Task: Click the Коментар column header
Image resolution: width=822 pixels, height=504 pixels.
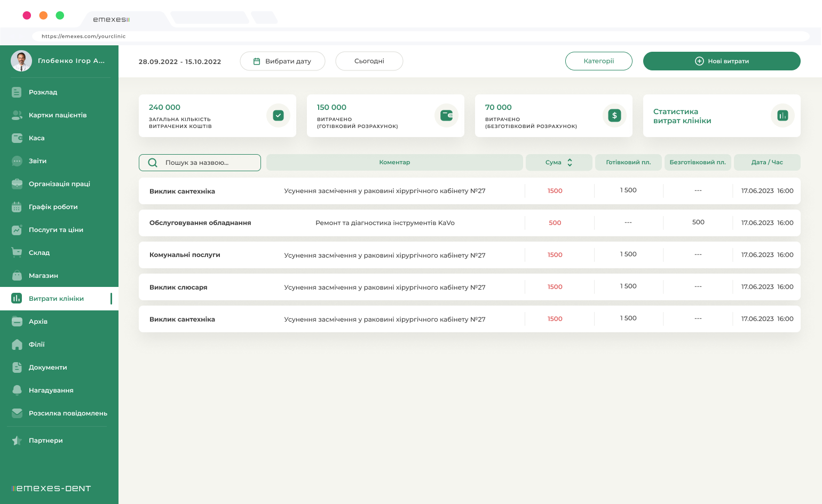Action: click(x=394, y=163)
